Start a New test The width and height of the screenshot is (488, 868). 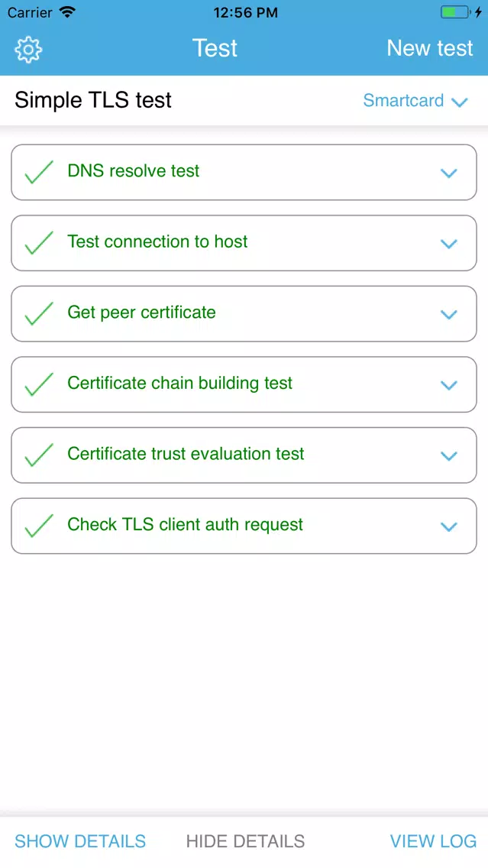[x=430, y=48]
